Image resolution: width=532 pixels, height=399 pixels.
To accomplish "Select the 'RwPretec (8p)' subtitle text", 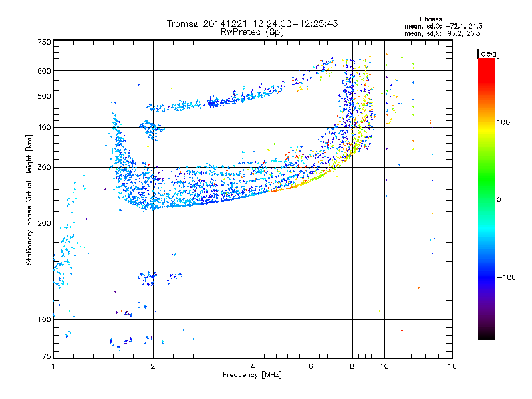I will pyautogui.click(x=252, y=32).
